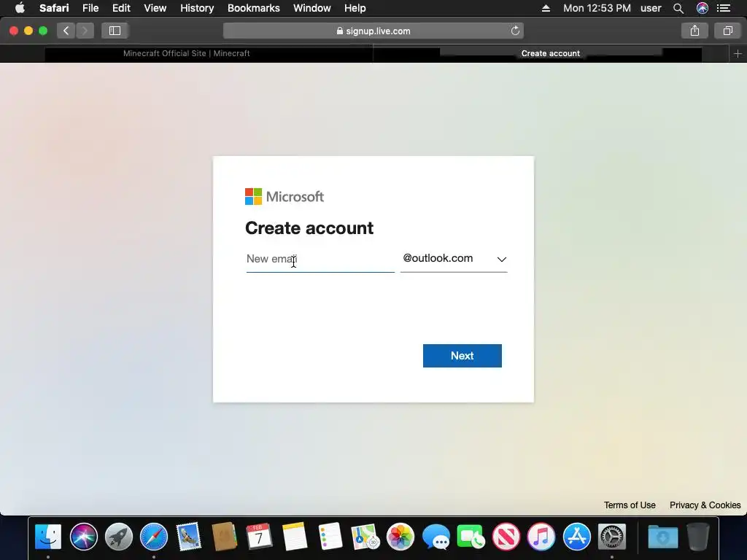The image size is (747, 560).
Task: Open News from the Dock
Action: (x=506, y=537)
